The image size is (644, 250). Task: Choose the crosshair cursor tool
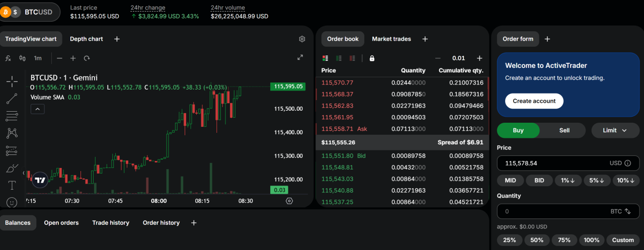(x=12, y=81)
